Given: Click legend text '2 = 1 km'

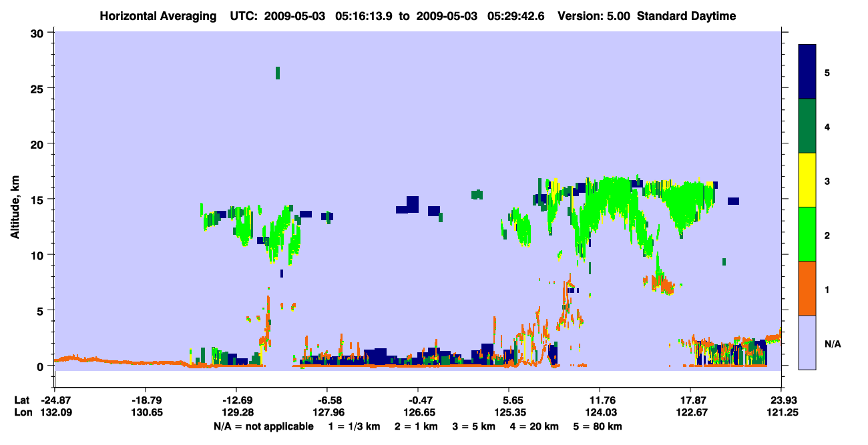Looking at the screenshot, I should click(x=415, y=426).
